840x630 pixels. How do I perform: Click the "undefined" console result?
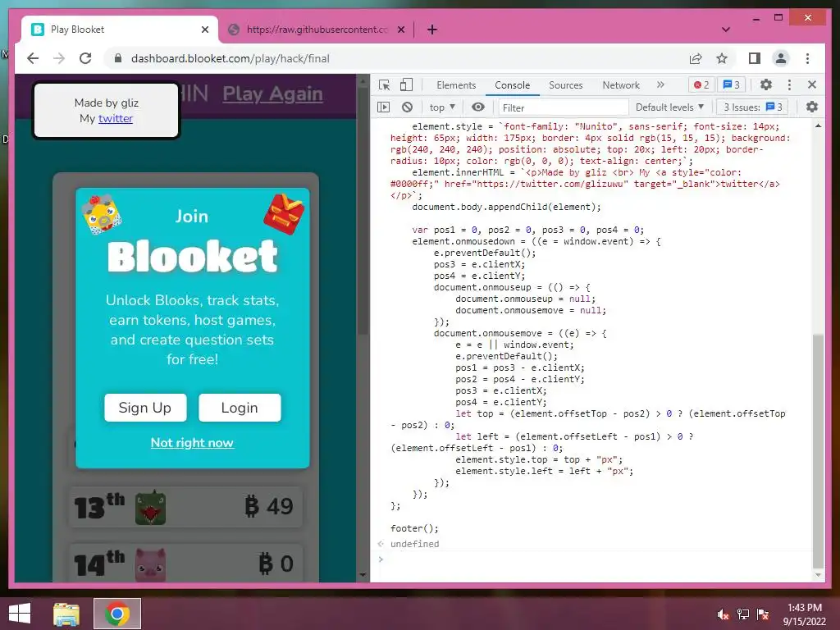click(414, 544)
